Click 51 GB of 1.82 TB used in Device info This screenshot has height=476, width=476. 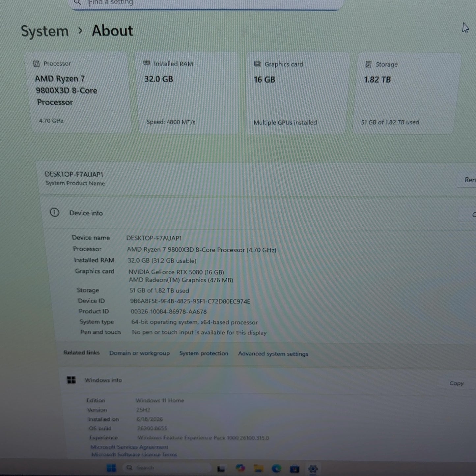pos(159,291)
